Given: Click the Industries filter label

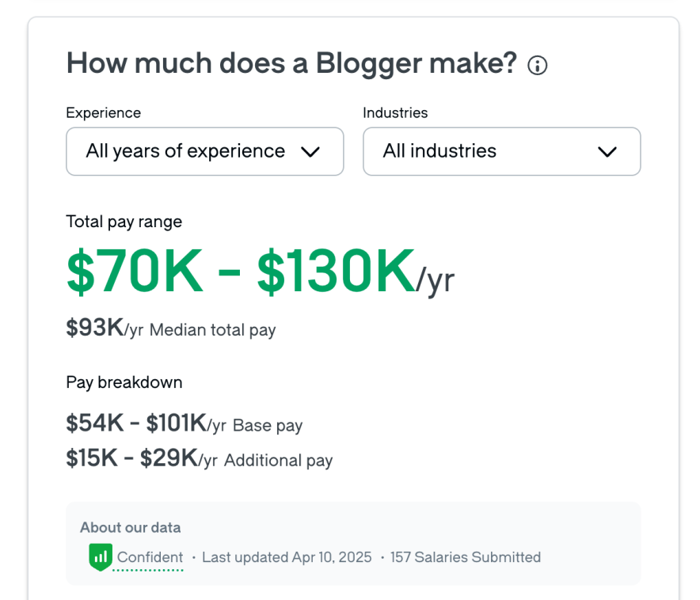Looking at the screenshot, I should click(395, 113).
